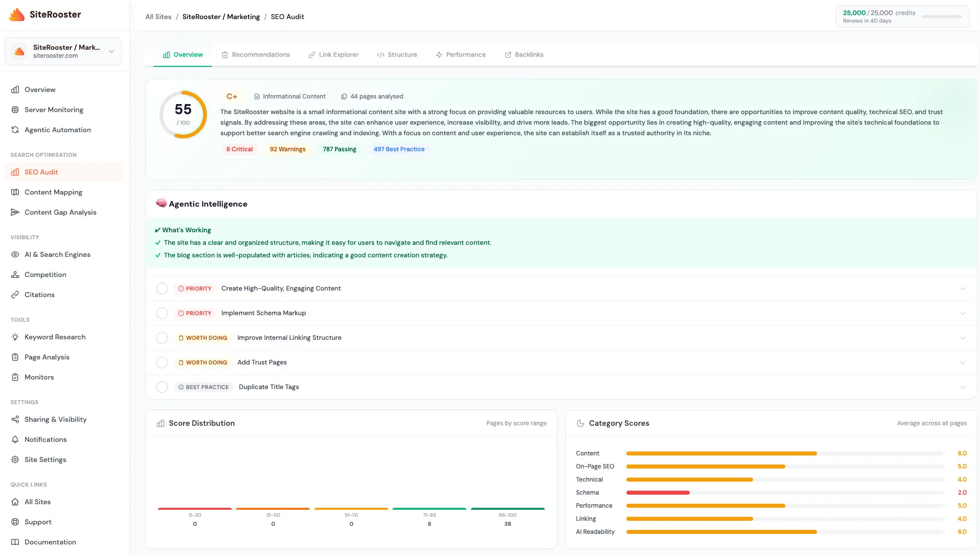
Task: Expand Improve Internal Linking Structure chevron
Action: pyautogui.click(x=962, y=338)
